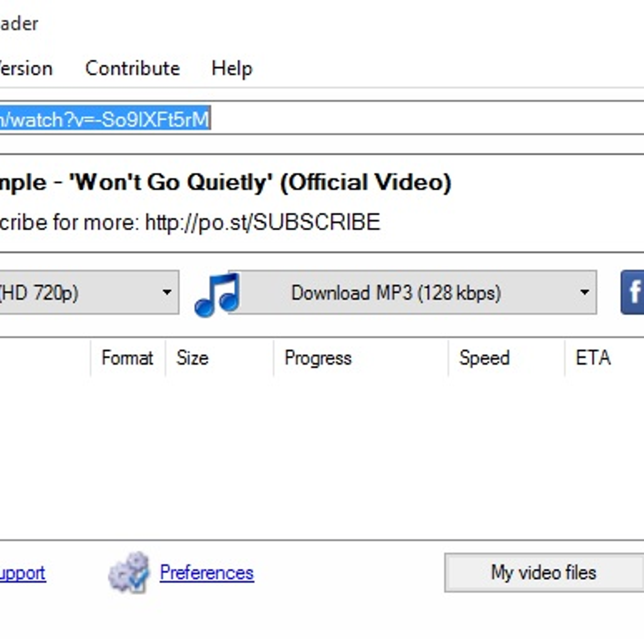Click the Preferences gears icon
Screen dimensions: 644x644
pyautogui.click(x=129, y=572)
